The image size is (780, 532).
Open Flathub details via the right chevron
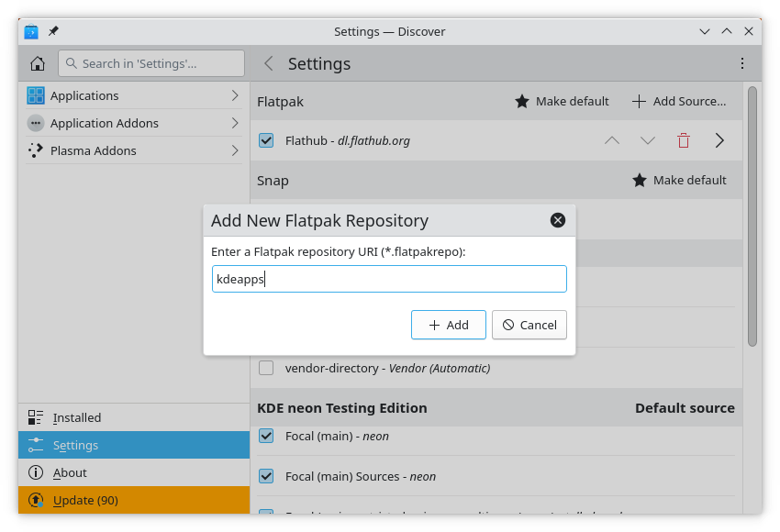[719, 140]
